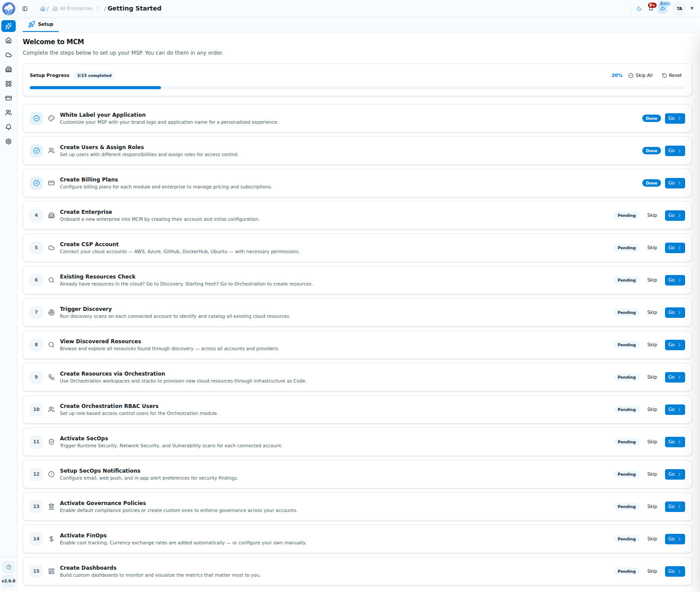Click the shield icon for Activate SecOps

pyautogui.click(x=51, y=442)
